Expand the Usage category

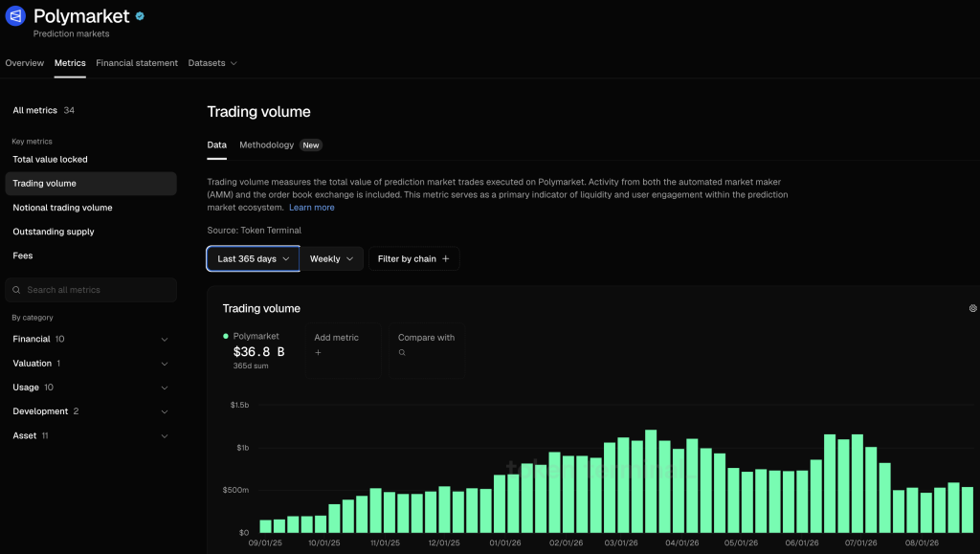pos(91,388)
